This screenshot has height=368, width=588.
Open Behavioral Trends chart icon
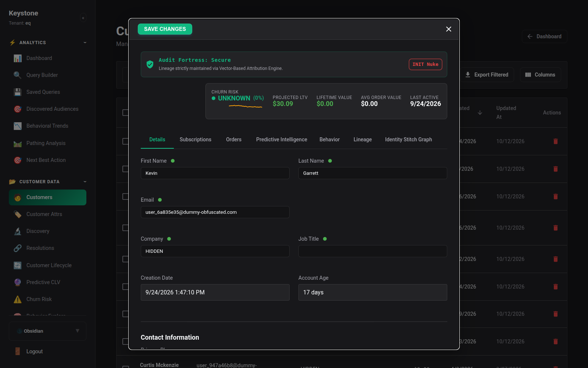18,126
